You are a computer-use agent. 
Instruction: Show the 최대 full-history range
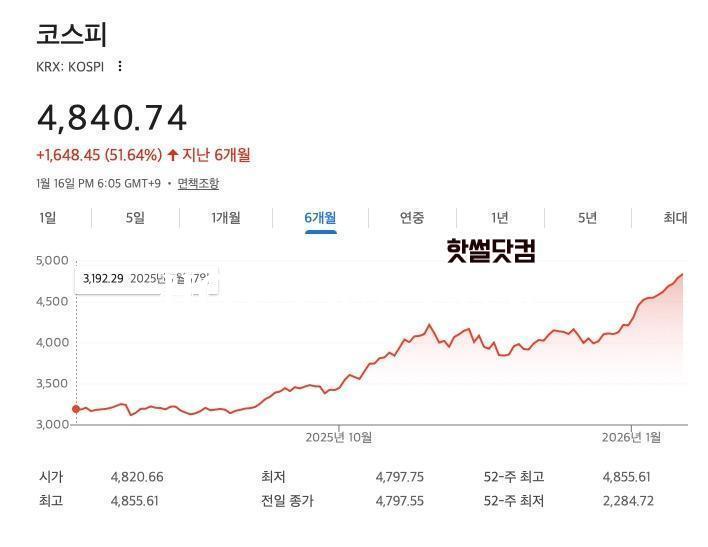(675, 218)
